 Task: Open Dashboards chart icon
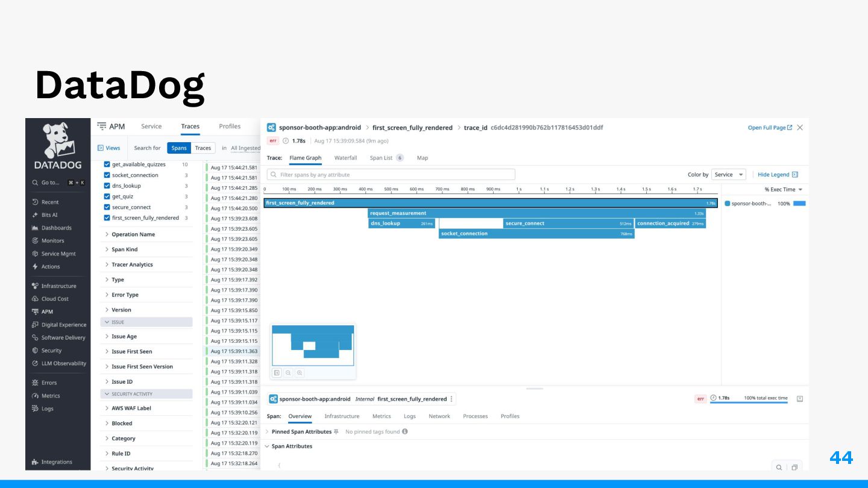(35, 228)
